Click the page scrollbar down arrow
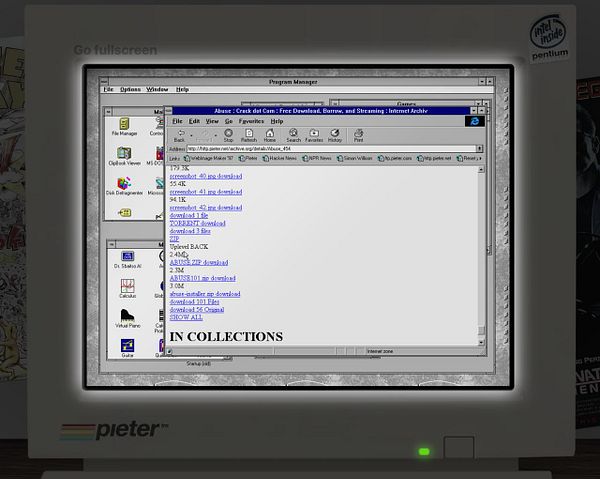 (481, 342)
